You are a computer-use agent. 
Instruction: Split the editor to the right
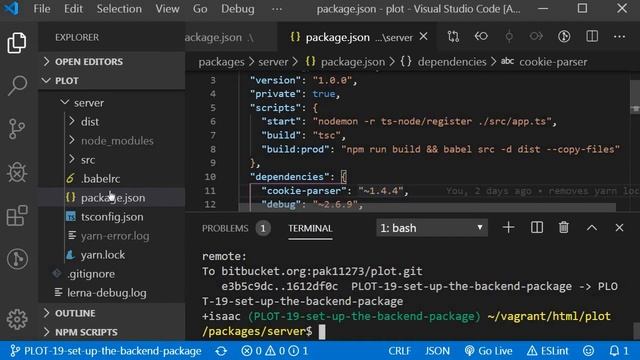(x=592, y=37)
